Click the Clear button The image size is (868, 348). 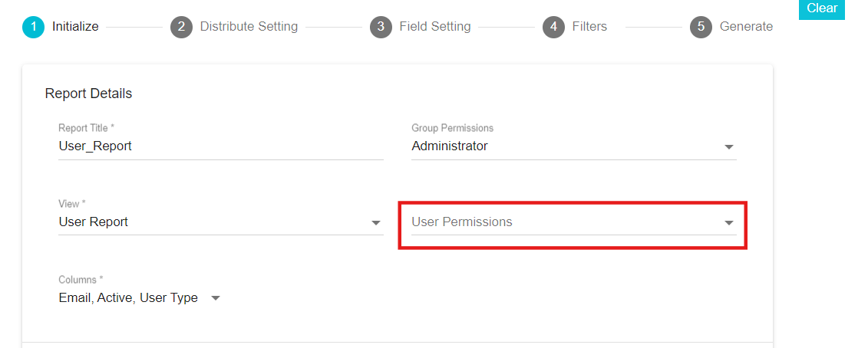point(822,9)
